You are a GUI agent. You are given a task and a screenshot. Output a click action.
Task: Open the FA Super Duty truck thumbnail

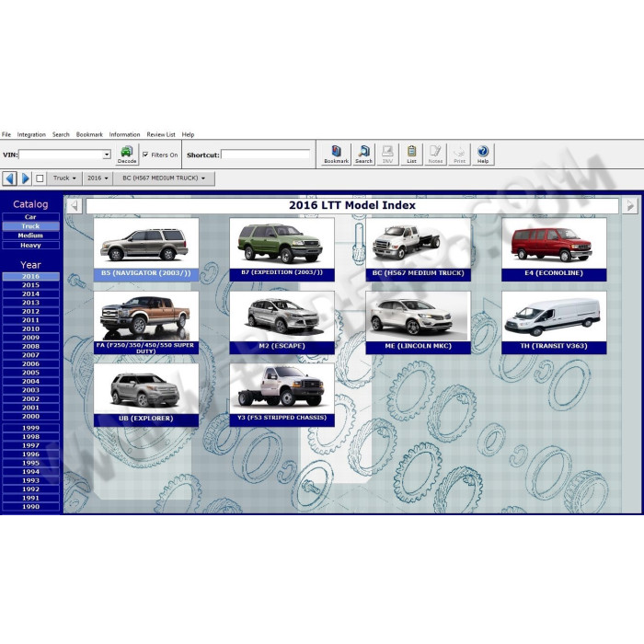pos(146,323)
